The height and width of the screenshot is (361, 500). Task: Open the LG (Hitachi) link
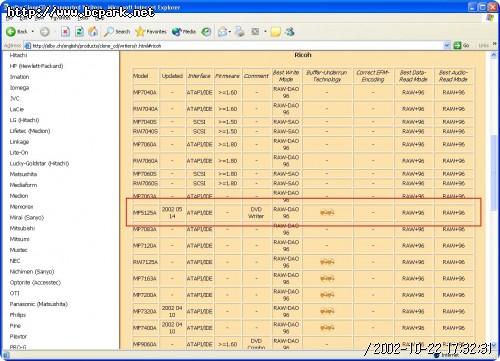pyautogui.click(x=24, y=120)
